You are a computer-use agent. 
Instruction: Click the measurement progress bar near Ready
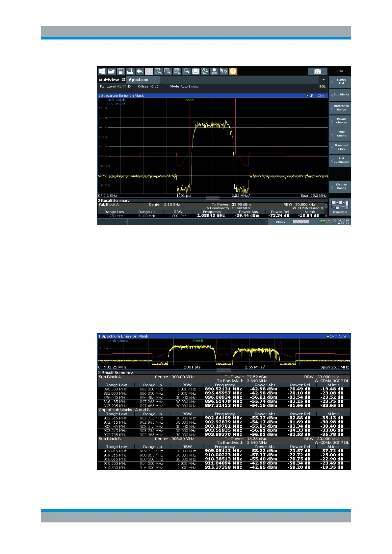point(301,222)
